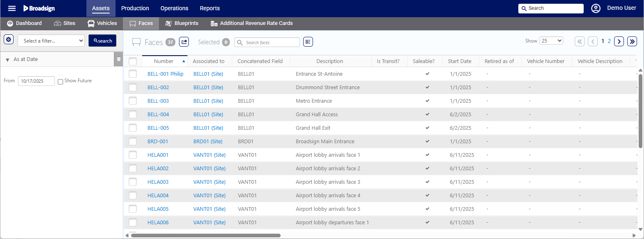The height and width of the screenshot is (239, 644).
Task: Click the horizontal scrollbar of the table
Action: 206,235
